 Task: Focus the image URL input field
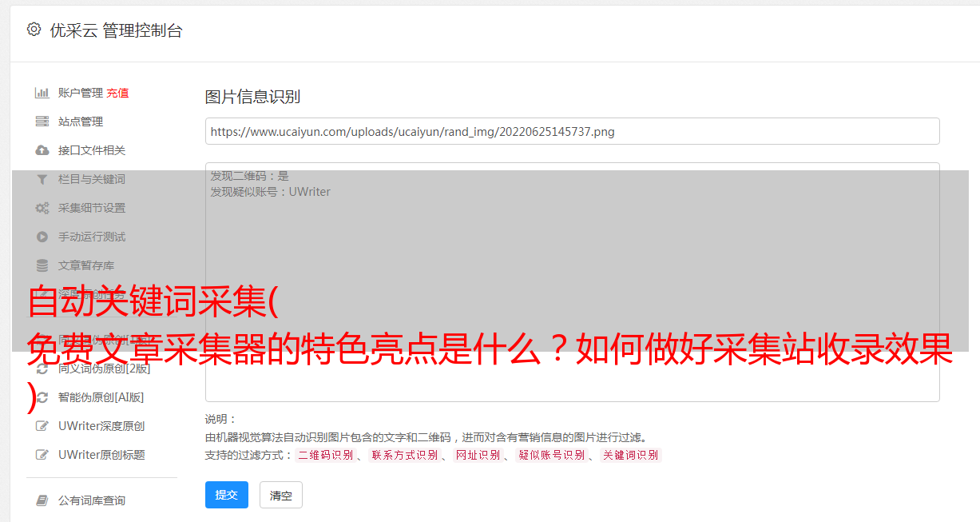572,131
